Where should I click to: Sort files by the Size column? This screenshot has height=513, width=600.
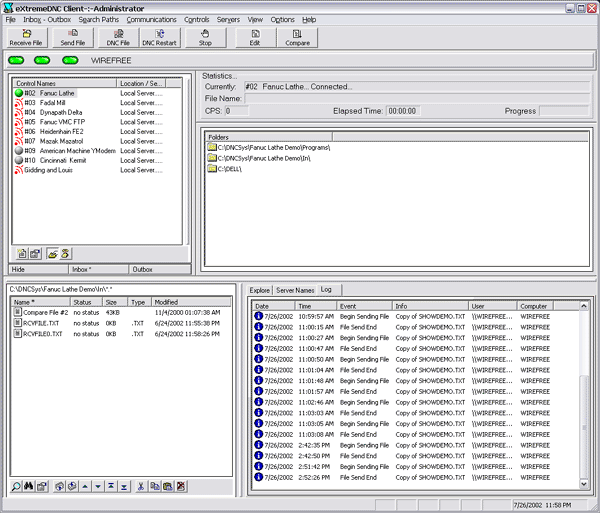(x=115, y=302)
